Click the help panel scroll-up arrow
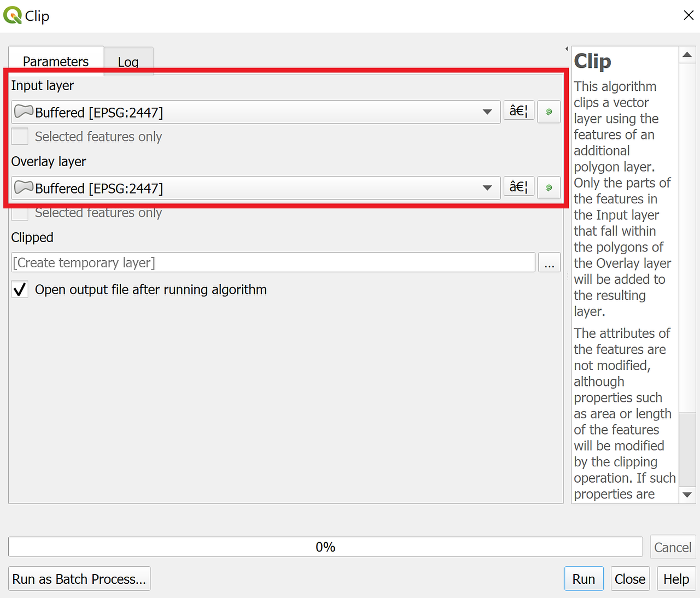This screenshot has height=598, width=700. (687, 55)
